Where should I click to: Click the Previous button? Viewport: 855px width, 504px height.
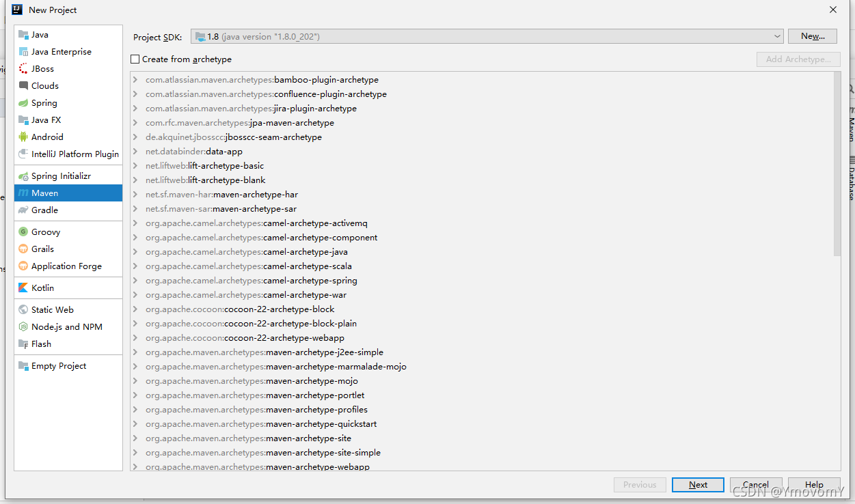[x=640, y=485]
